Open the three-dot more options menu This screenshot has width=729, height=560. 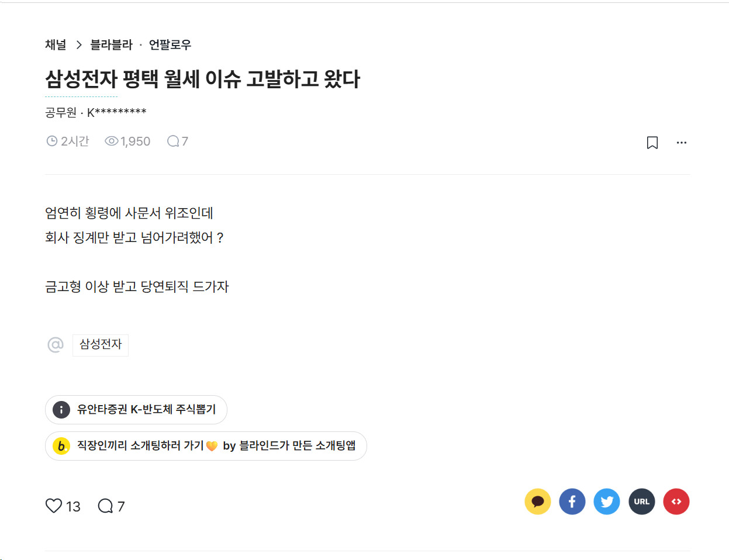click(682, 143)
